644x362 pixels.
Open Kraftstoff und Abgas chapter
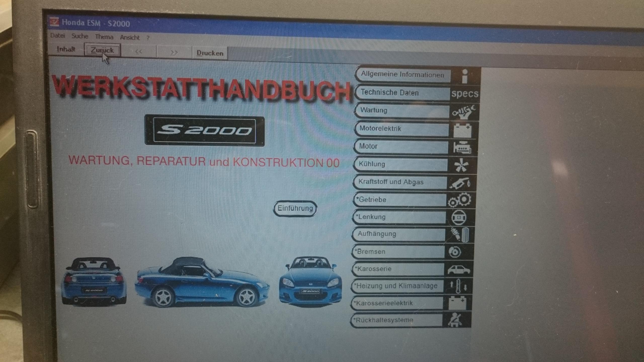coord(400,182)
